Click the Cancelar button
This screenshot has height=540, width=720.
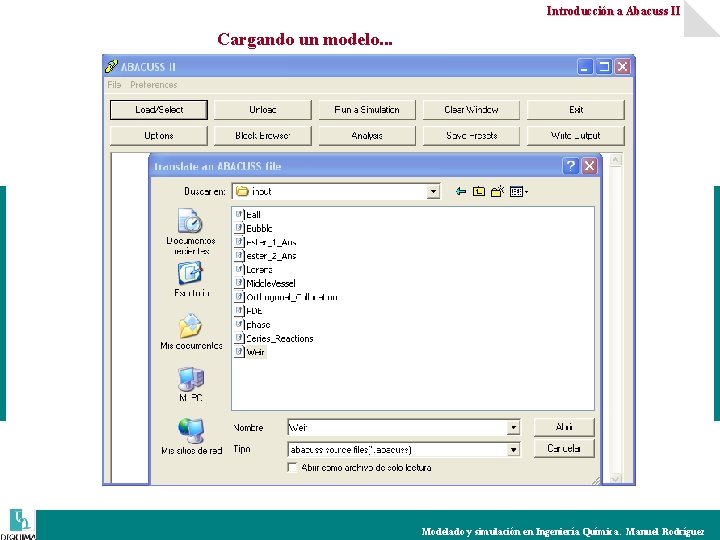[x=564, y=449]
